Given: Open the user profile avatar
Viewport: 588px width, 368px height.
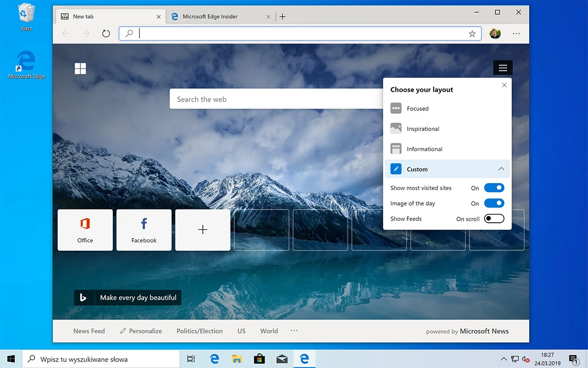Looking at the screenshot, I should (495, 33).
